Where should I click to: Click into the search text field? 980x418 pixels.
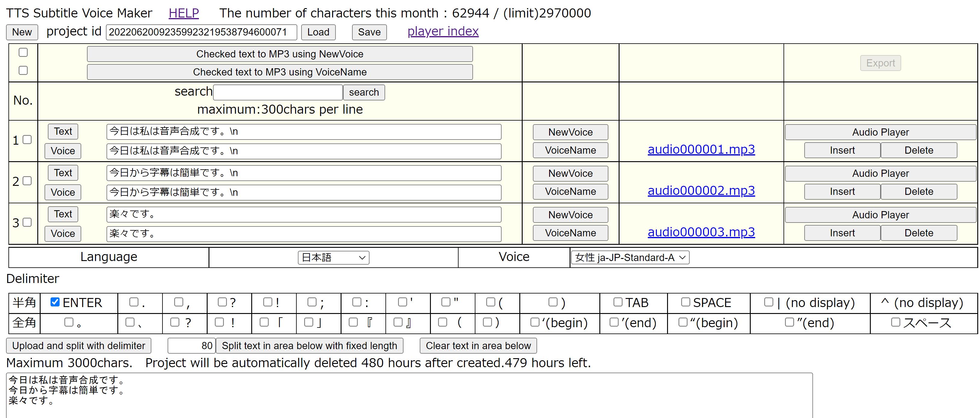[278, 92]
